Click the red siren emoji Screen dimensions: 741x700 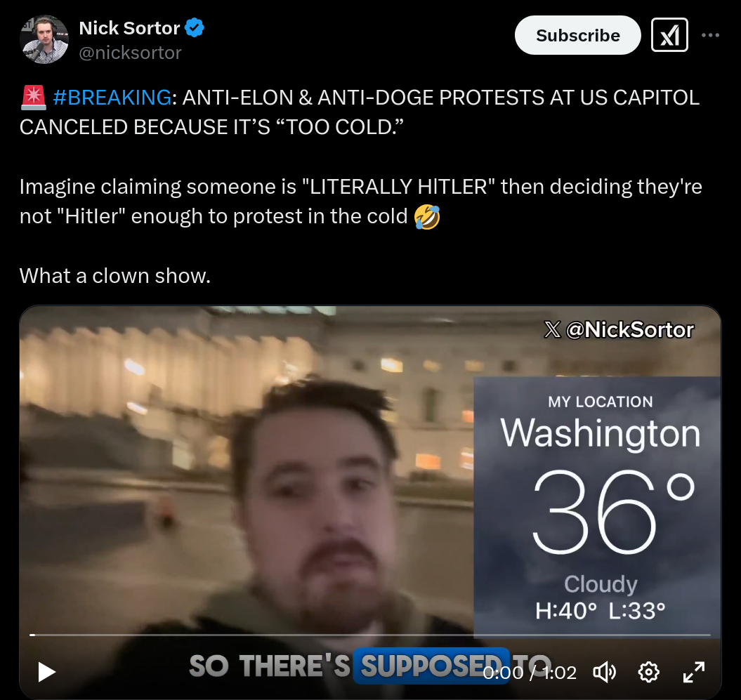point(34,98)
